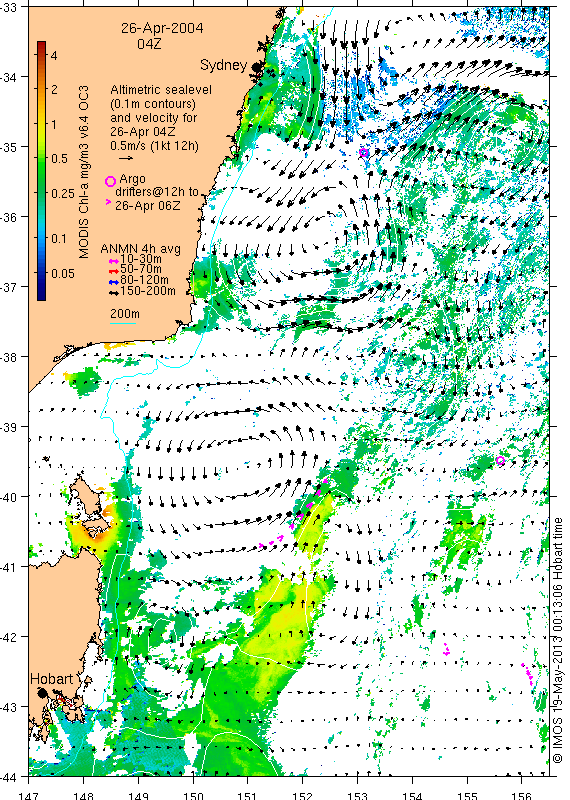
Task: Click the '26-Apr-2004' date title
Action: click(x=162, y=28)
